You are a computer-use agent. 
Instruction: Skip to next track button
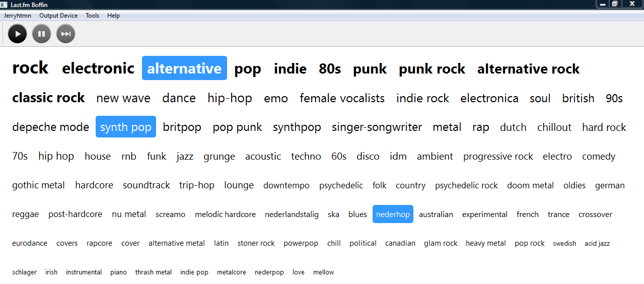point(65,34)
